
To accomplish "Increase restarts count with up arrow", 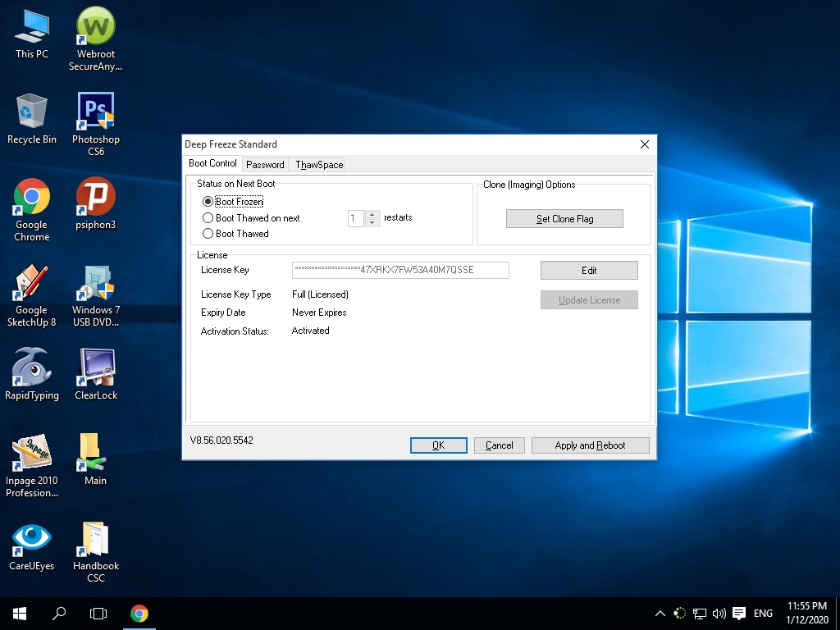I will pos(372,214).
